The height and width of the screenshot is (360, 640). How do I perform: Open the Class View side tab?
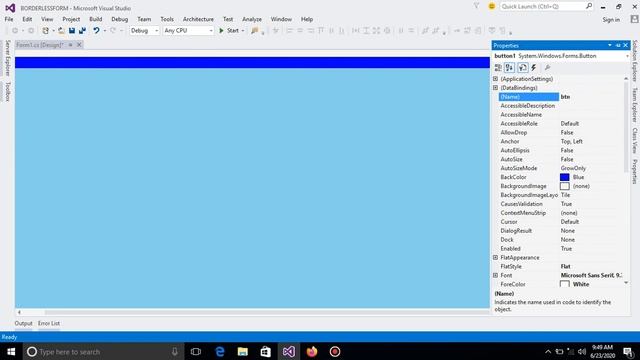(635, 141)
